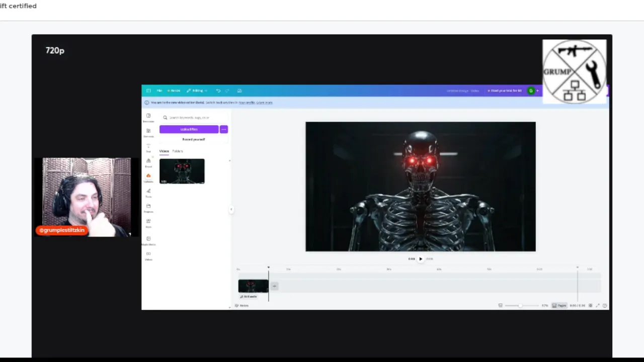Select the robot skeleton video thumbnail in uploads
Image resolution: width=644 pixels, height=362 pixels.
[182, 171]
